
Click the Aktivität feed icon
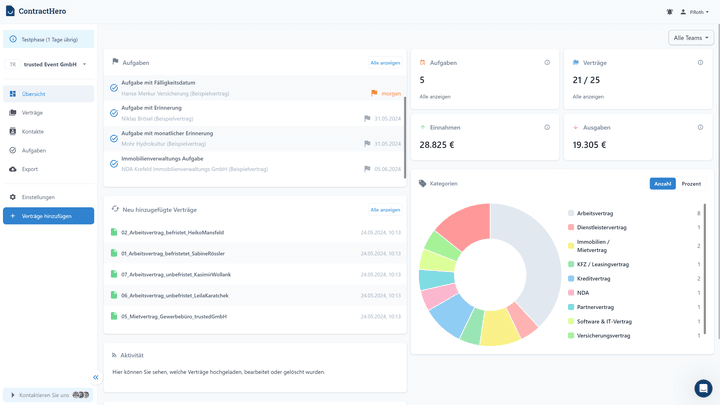[114, 355]
